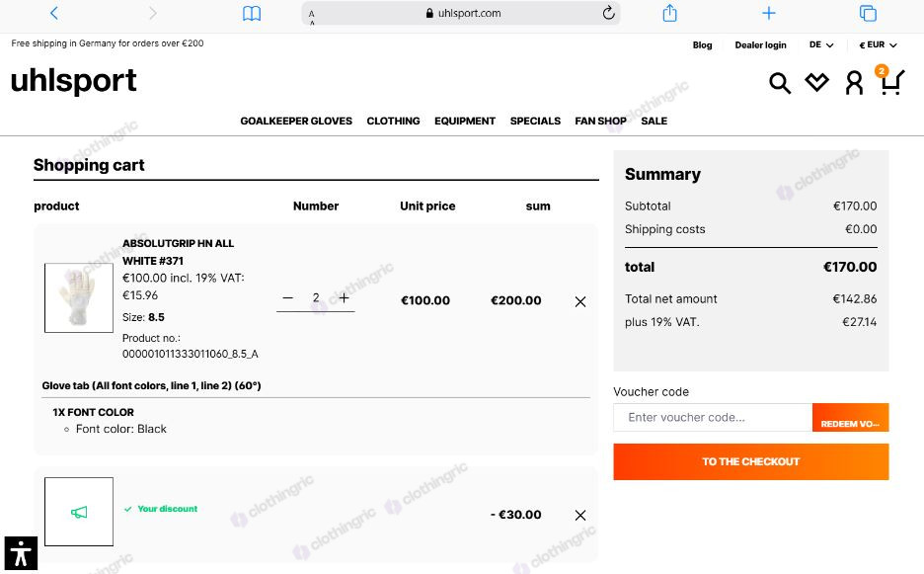Screen dimensions: 924x574
Task: Increase glove quantity with plus button
Action: (x=345, y=298)
